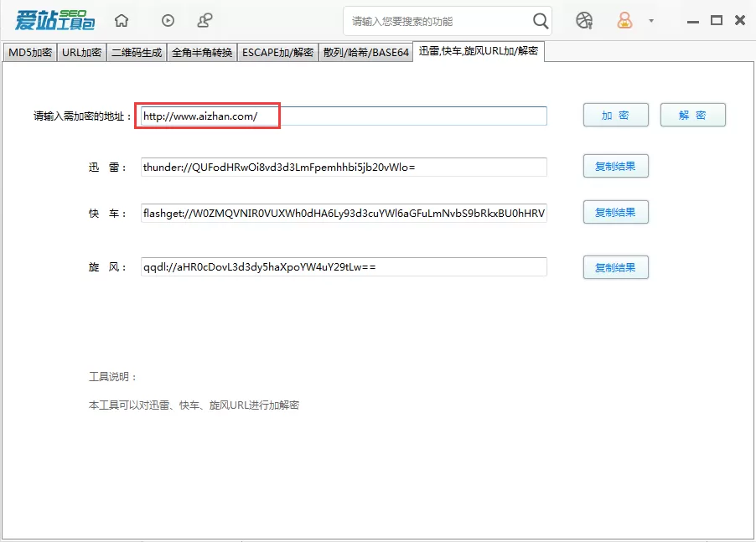Click the 解密 decrypt button
The width and height of the screenshot is (756, 542).
point(693,115)
